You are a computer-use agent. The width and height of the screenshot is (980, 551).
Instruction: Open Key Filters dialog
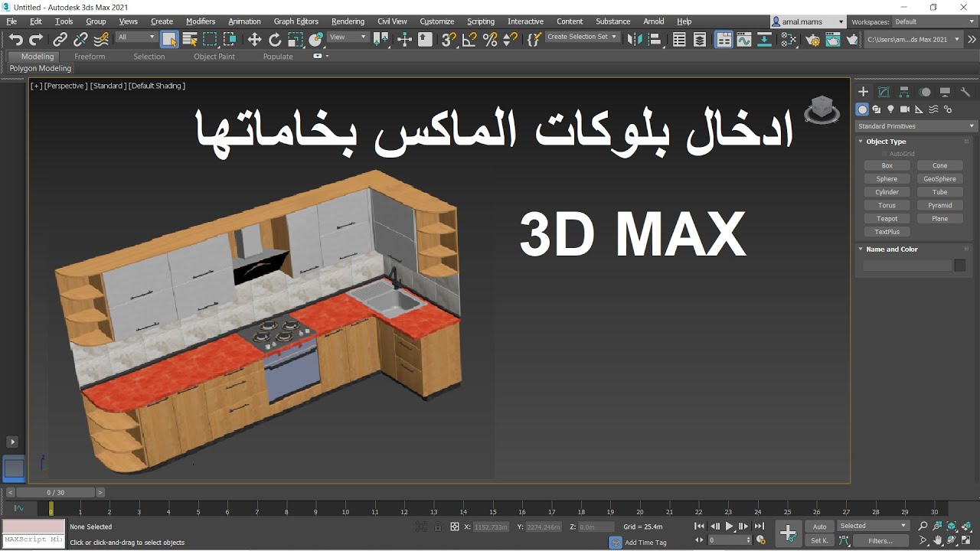[x=880, y=540]
